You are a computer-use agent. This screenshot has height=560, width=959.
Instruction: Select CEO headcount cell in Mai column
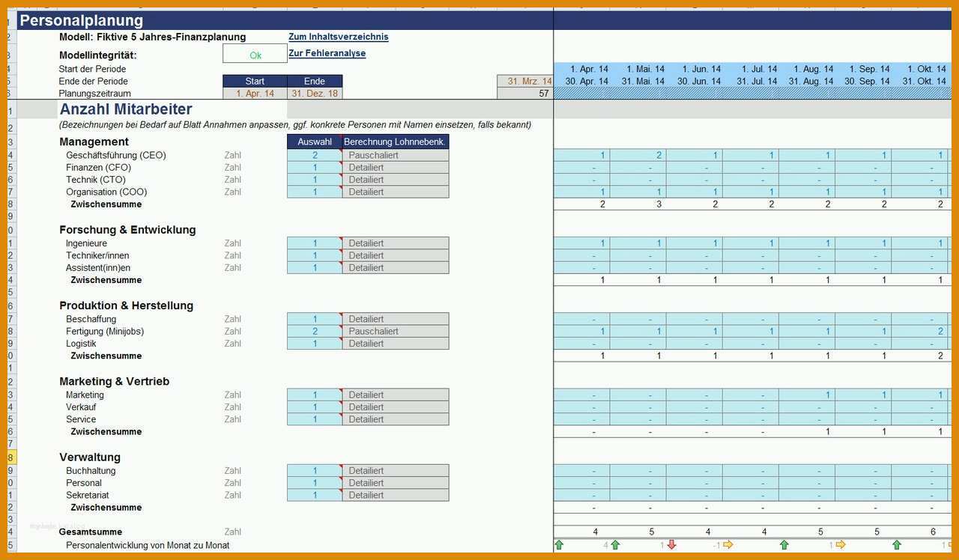(x=638, y=155)
